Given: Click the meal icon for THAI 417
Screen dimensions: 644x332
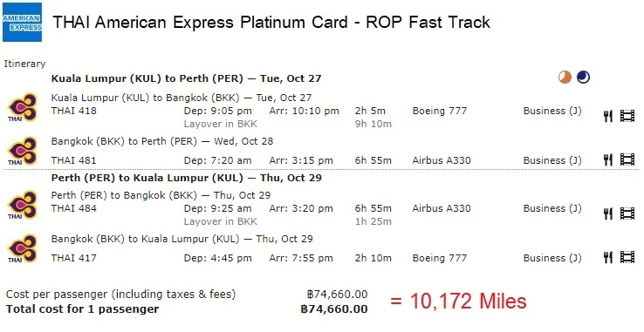Looking at the screenshot, I should click(x=608, y=257).
